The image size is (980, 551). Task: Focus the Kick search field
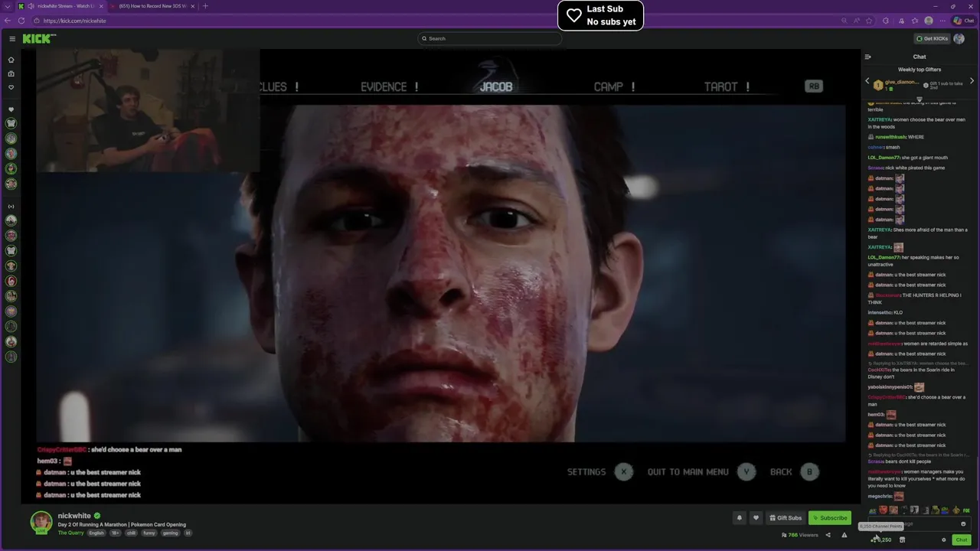click(x=490, y=38)
